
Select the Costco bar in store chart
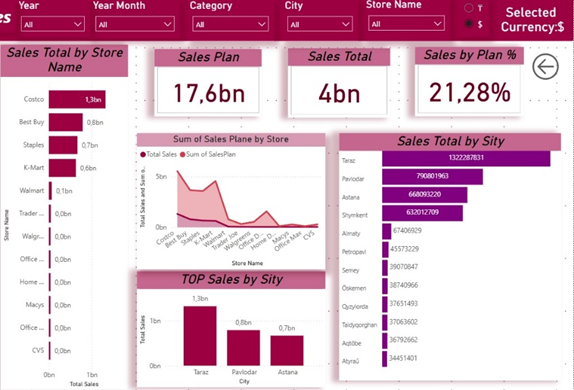coord(77,99)
